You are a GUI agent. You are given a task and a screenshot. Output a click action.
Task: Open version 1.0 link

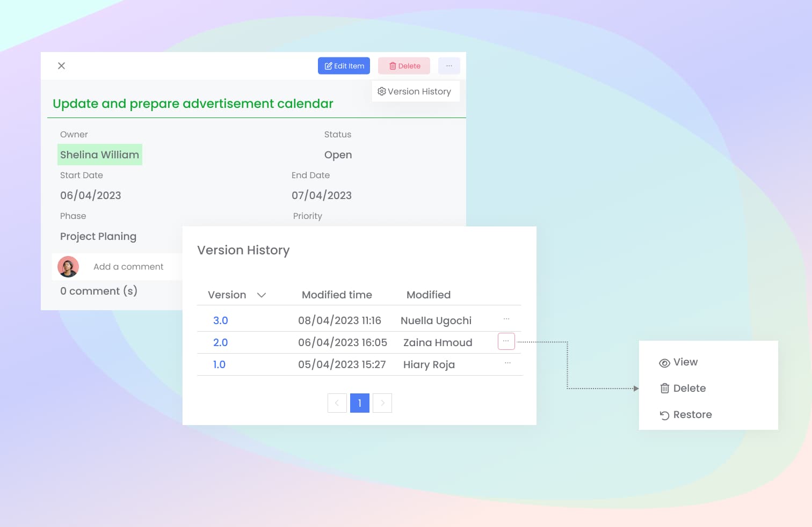coord(219,364)
